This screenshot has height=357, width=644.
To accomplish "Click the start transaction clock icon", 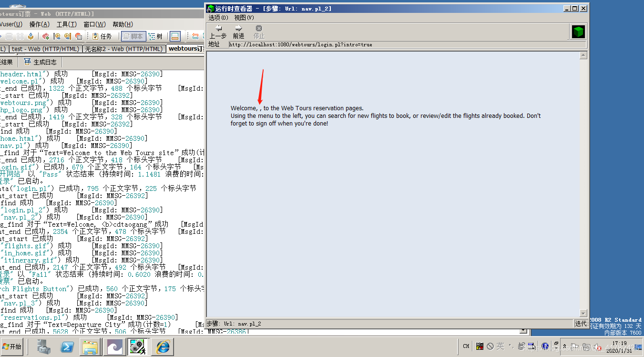I will point(57,36).
